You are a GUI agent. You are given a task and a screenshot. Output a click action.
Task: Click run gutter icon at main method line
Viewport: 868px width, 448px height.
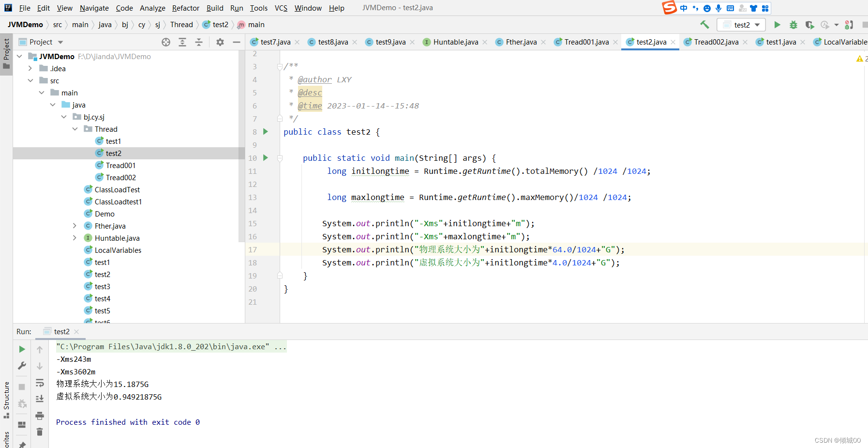[265, 157]
